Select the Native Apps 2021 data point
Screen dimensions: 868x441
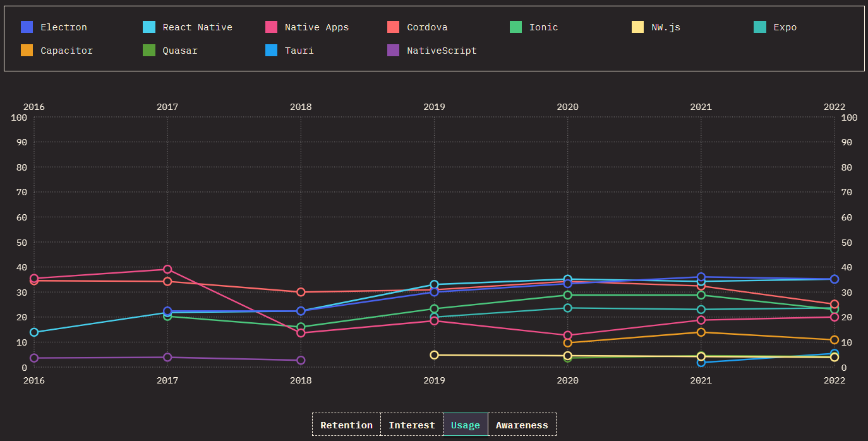(x=701, y=320)
